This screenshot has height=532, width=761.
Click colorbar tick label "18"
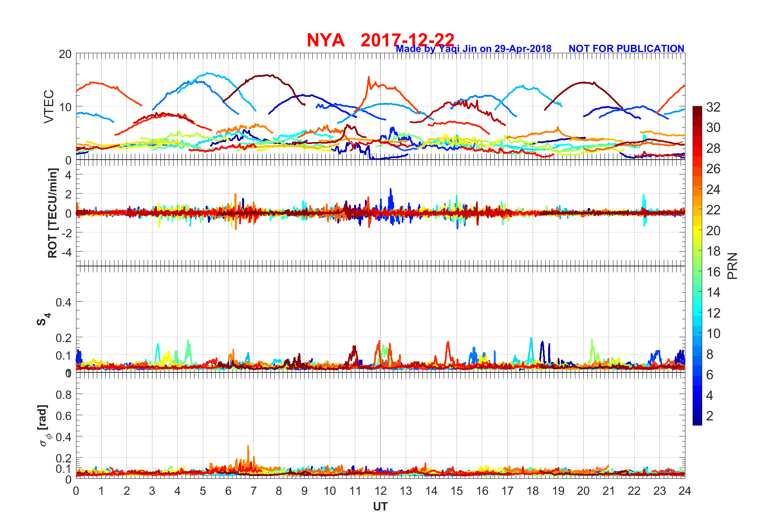click(x=713, y=251)
